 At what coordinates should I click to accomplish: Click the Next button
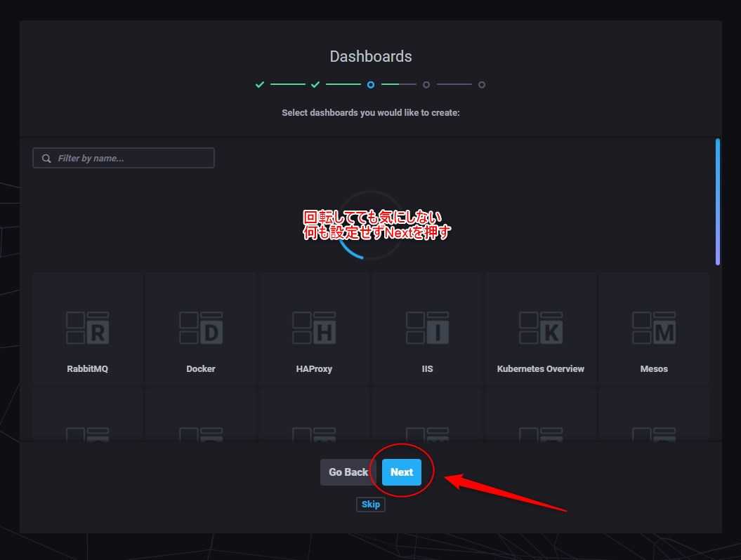click(402, 472)
